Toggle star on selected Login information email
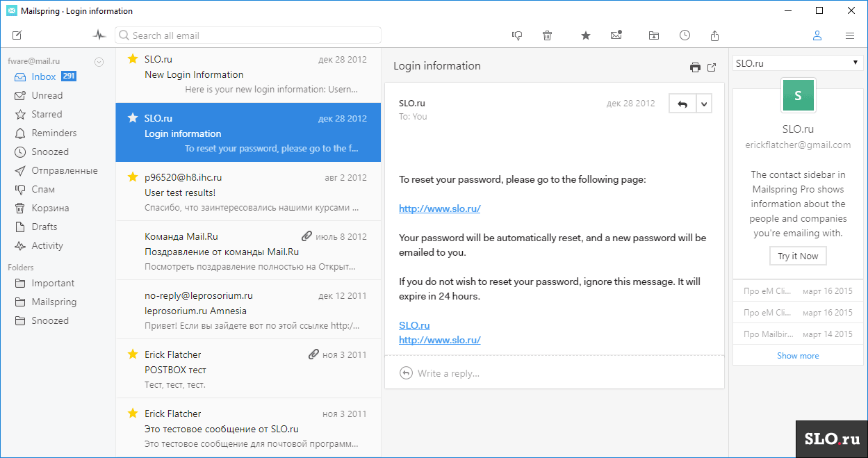The width and height of the screenshot is (868, 458). (133, 118)
